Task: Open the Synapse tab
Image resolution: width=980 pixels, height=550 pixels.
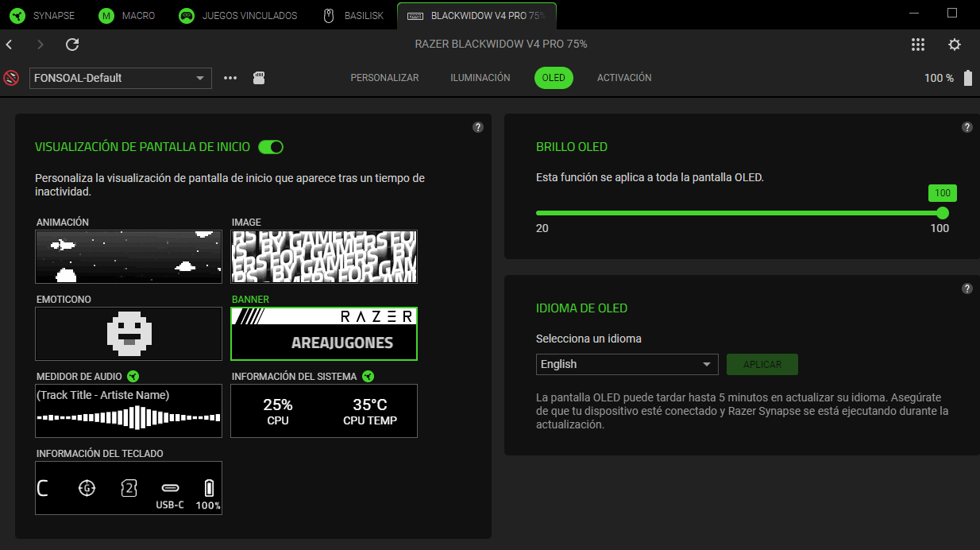Action: [x=44, y=15]
